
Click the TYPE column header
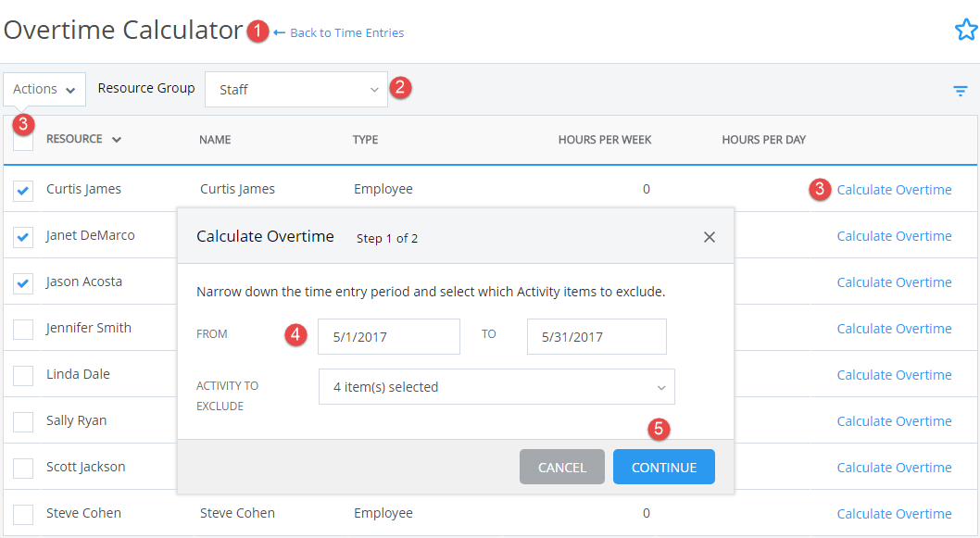click(x=365, y=139)
